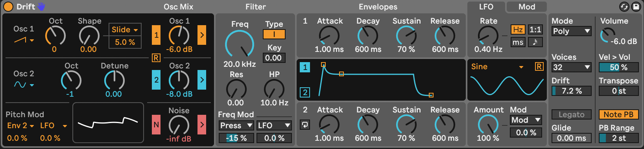
Task: Click the Slide amount 5.0 % field
Action: click(x=125, y=42)
